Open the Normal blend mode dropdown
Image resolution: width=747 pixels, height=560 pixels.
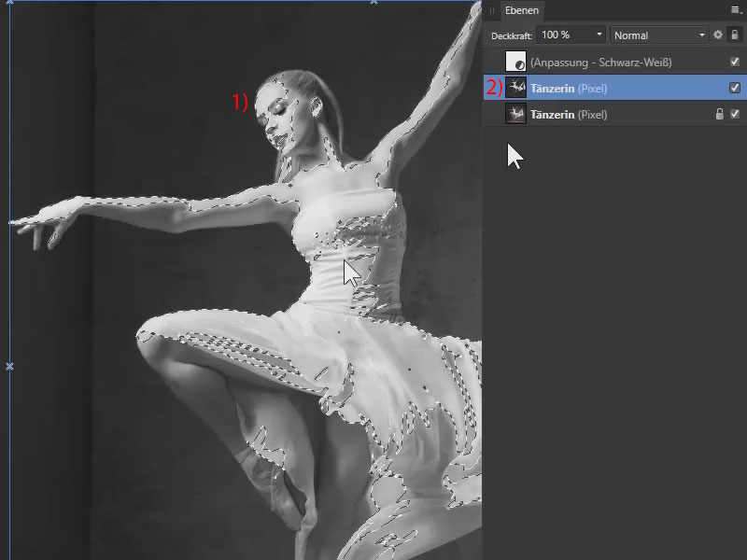pos(659,35)
